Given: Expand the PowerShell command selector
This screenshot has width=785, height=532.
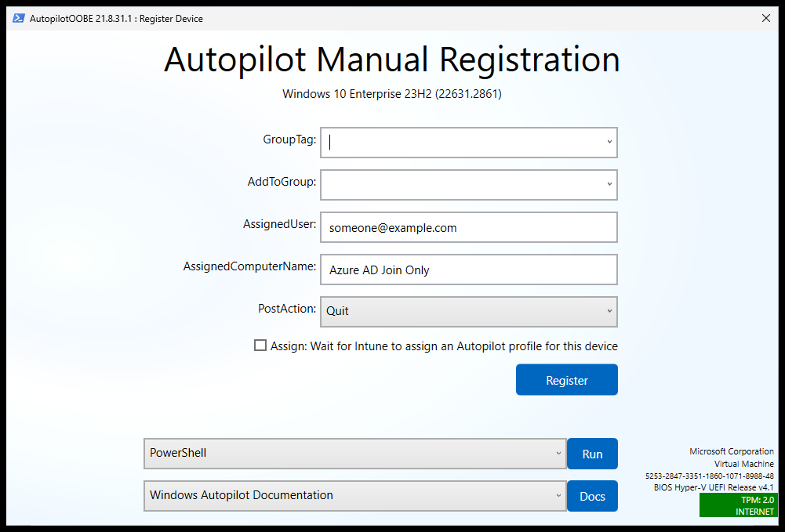Looking at the screenshot, I should pos(558,454).
